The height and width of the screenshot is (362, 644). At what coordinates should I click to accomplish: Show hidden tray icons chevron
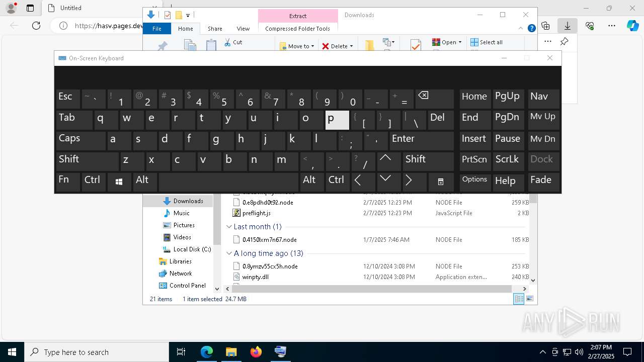542,352
